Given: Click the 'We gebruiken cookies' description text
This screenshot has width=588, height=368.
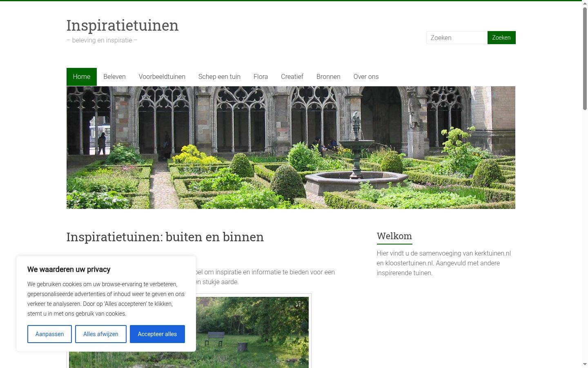Looking at the screenshot, I should (106, 299).
